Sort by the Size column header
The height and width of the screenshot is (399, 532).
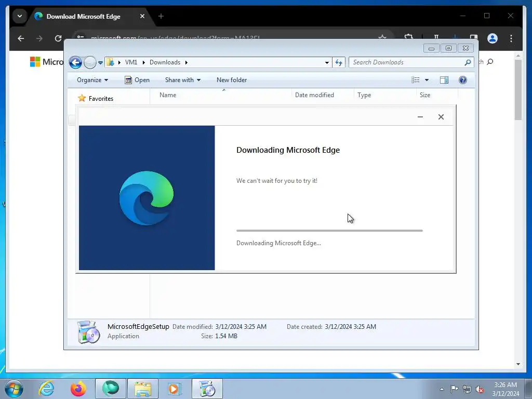pos(437,95)
